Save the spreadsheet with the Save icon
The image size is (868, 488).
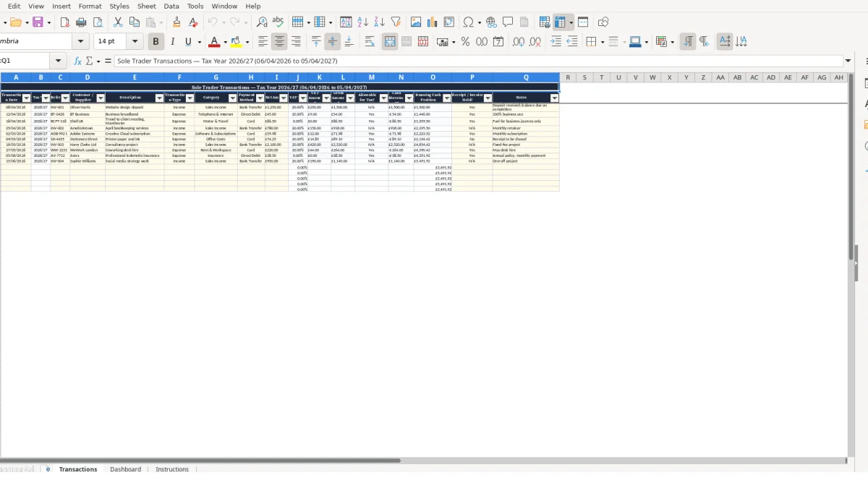click(38, 22)
